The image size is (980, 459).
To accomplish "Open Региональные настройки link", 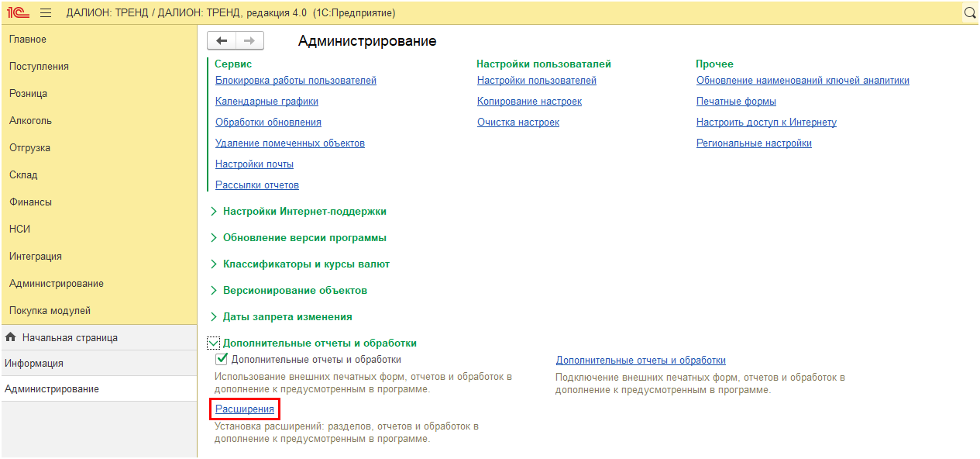I will click(x=754, y=143).
